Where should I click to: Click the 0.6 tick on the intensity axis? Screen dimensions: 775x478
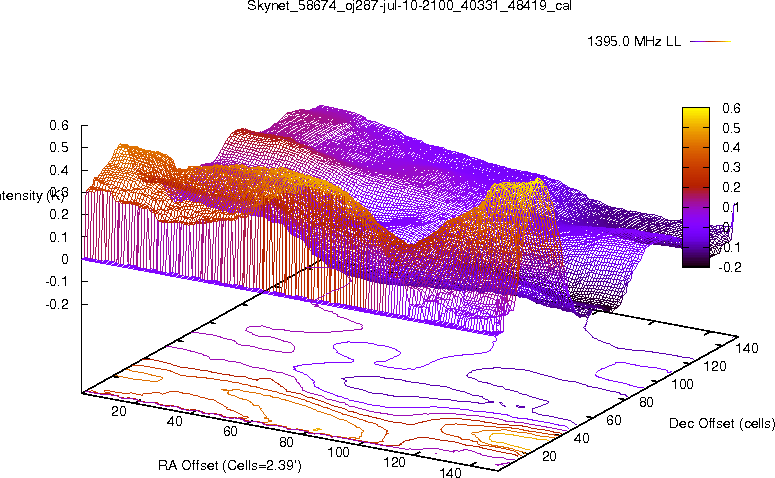click(x=59, y=126)
